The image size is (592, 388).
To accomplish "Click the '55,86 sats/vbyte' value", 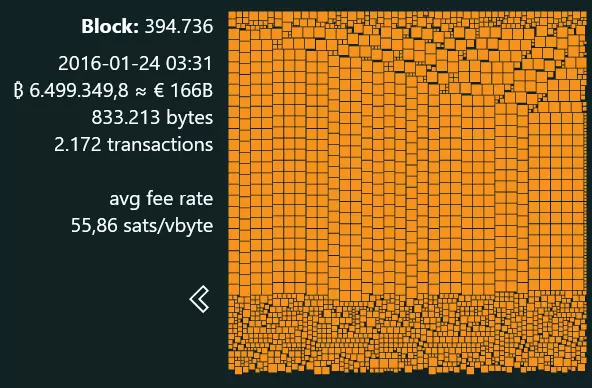I will [142, 226].
